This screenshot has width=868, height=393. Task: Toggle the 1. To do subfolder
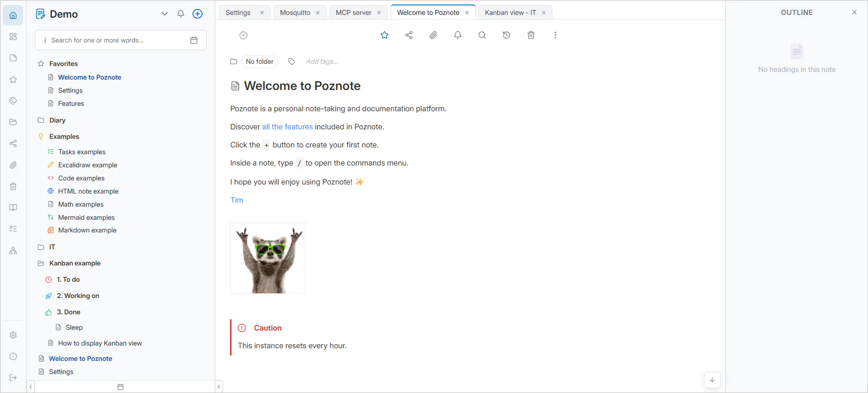(x=68, y=279)
